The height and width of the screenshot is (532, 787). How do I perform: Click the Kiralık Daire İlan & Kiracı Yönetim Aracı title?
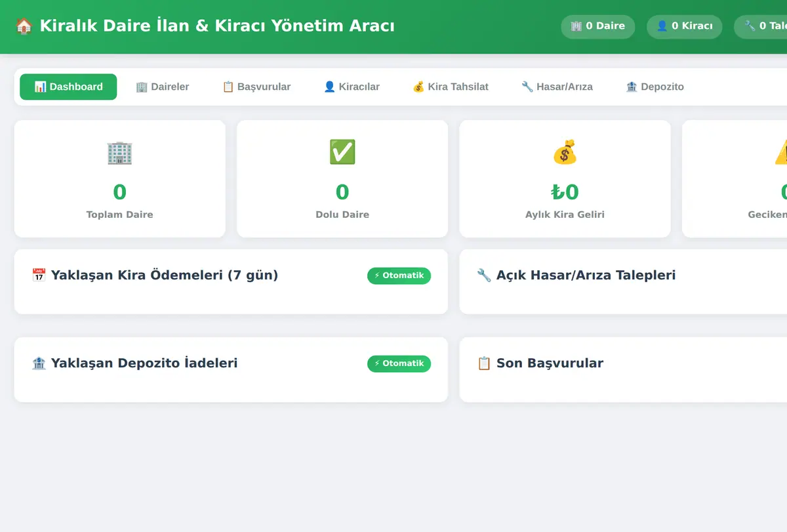(205, 26)
